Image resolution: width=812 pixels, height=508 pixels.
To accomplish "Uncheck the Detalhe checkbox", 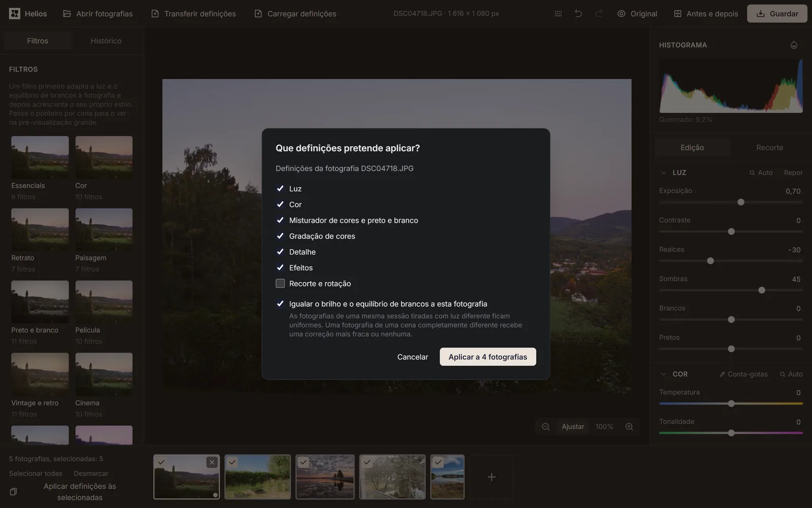I will (280, 251).
